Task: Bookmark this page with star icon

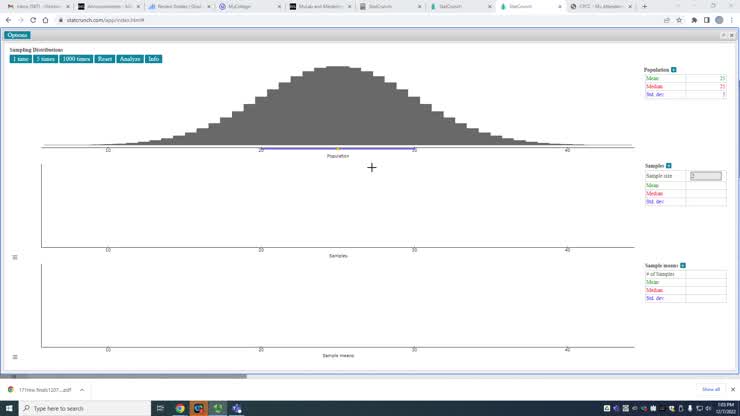Action: pyautogui.click(x=679, y=20)
